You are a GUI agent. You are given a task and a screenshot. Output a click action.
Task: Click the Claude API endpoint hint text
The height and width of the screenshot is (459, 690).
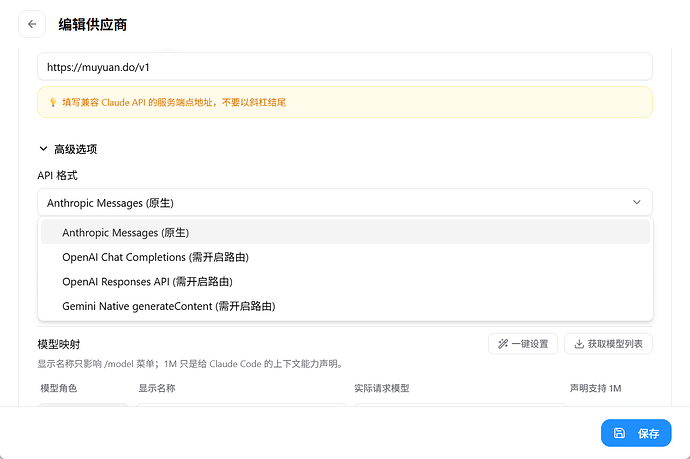tap(174, 103)
